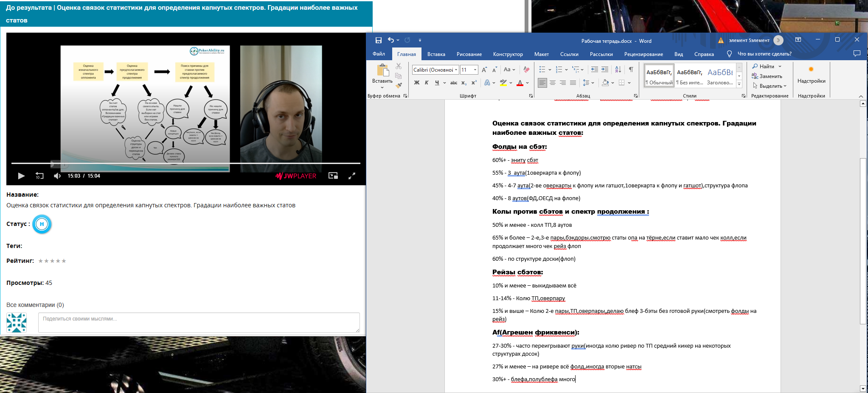Toggle video fullscreen mode
Image resolution: width=868 pixels, height=393 pixels.
(351, 176)
